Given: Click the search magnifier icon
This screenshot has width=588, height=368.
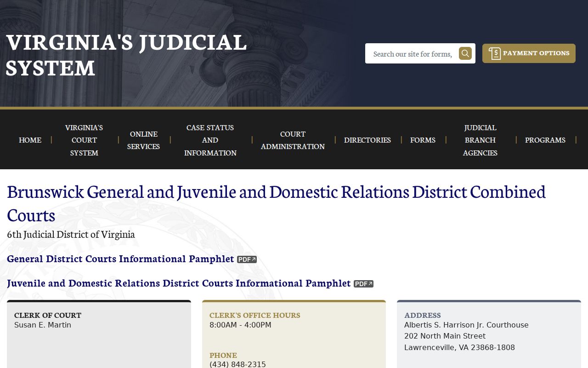Looking at the screenshot, I should click(465, 53).
